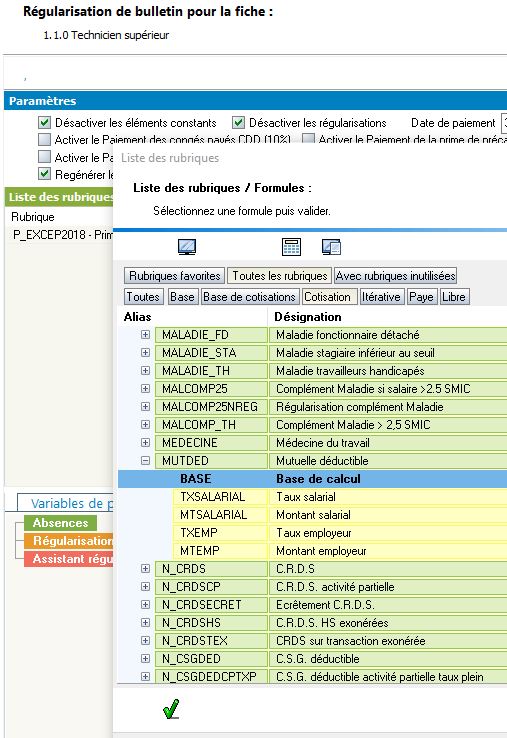Toggle Désactiver les éléments constants checkbox
507x738 pixels.
(x=44, y=123)
